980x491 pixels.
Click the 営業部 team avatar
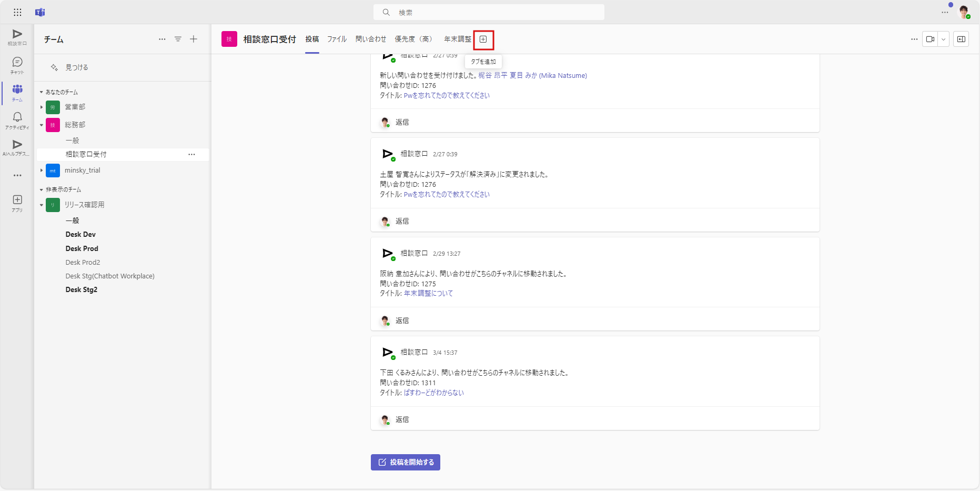pos(53,107)
